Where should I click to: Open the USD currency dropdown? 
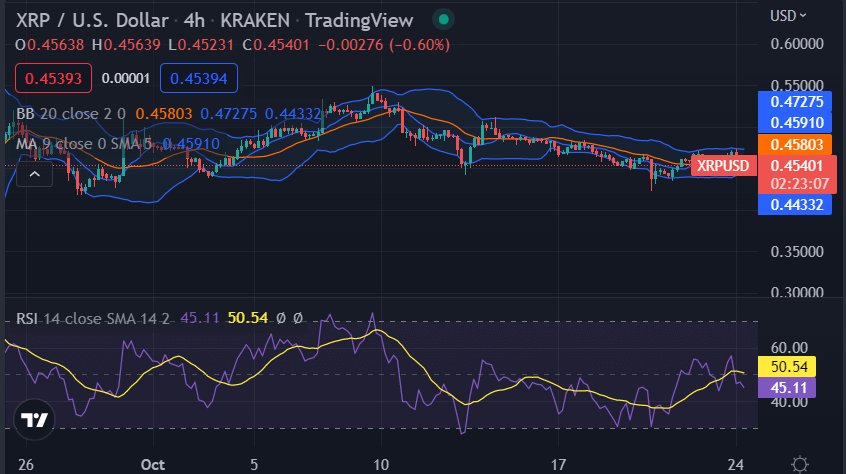(788, 16)
